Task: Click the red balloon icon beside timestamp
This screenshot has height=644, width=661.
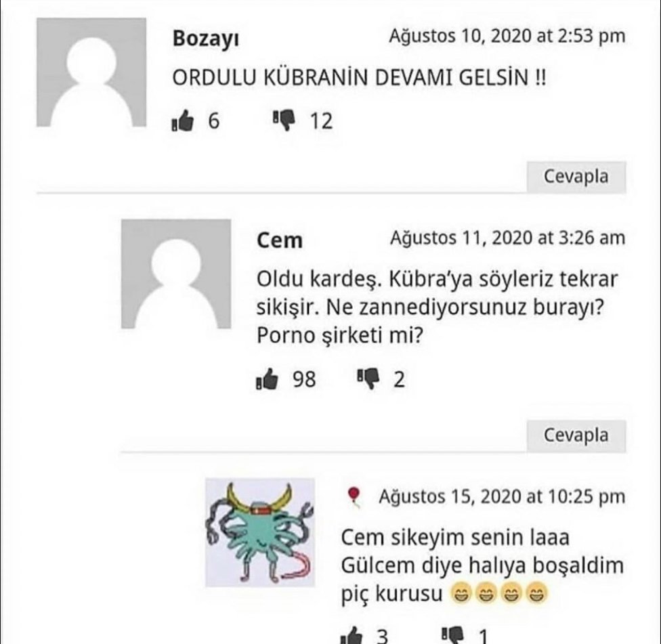Action: click(x=354, y=496)
